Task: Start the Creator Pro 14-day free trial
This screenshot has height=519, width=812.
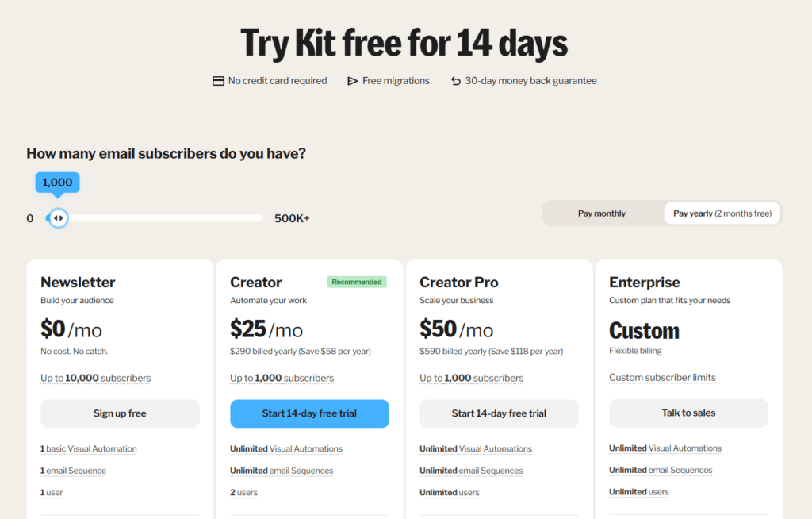Action: coord(499,413)
